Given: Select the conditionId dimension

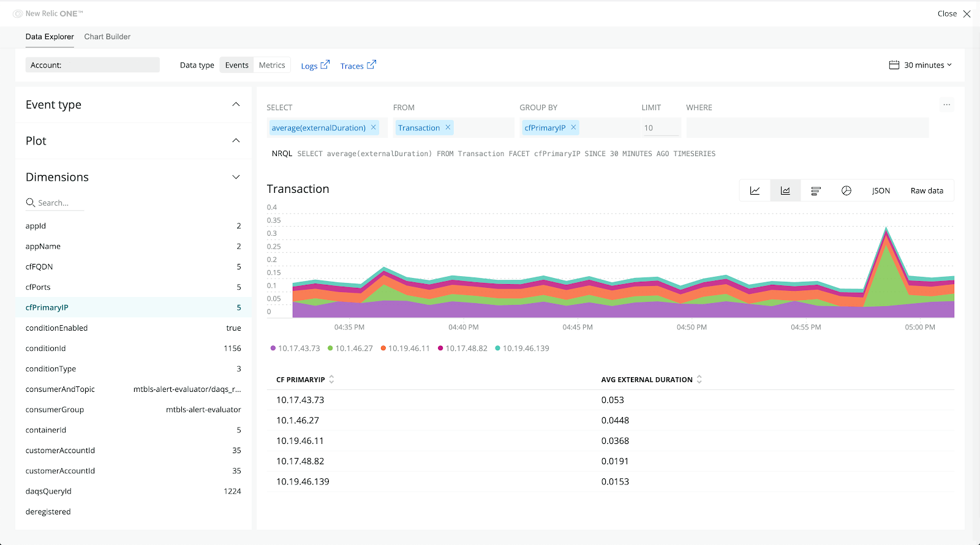Looking at the screenshot, I should [x=134, y=348].
